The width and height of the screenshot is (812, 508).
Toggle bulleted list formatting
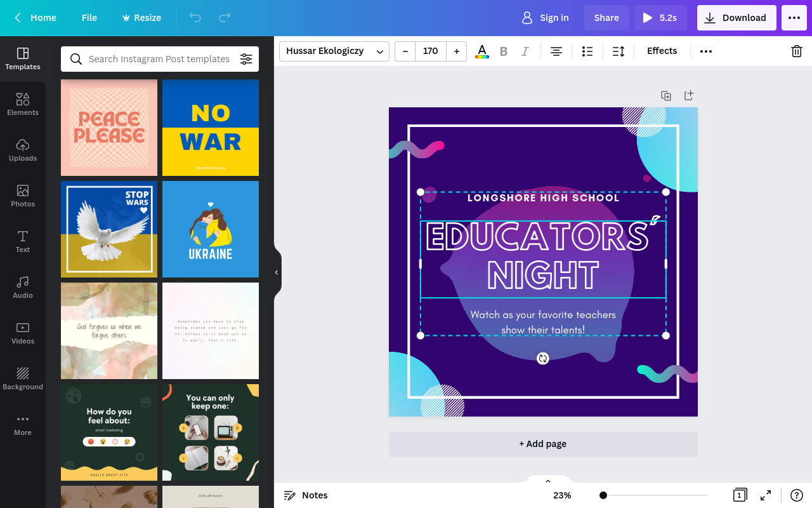587,51
